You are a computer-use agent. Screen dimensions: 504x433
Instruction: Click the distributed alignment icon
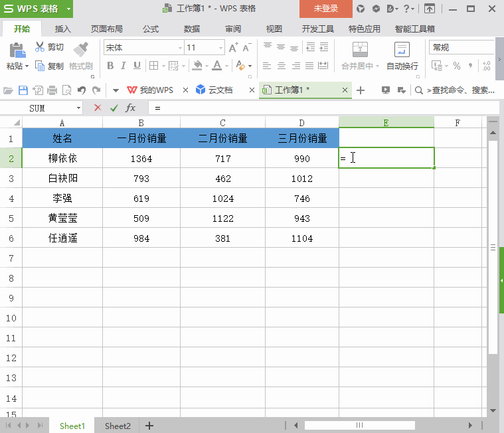tap(323, 66)
